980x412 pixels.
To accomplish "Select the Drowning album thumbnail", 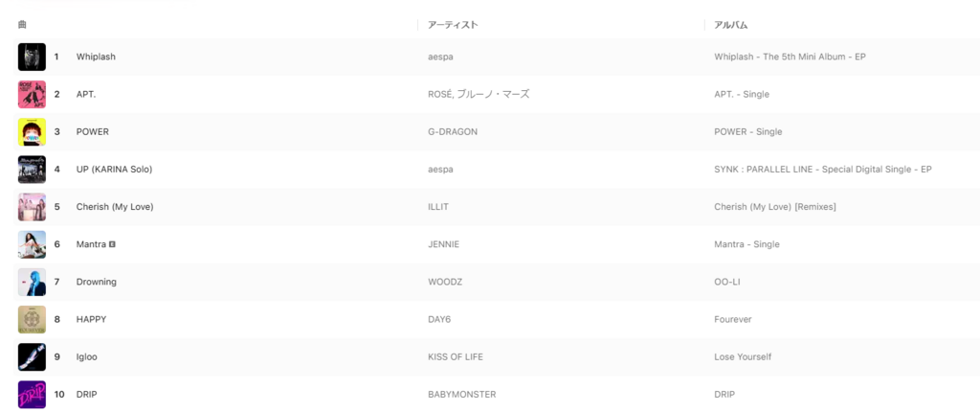I will tap(32, 282).
